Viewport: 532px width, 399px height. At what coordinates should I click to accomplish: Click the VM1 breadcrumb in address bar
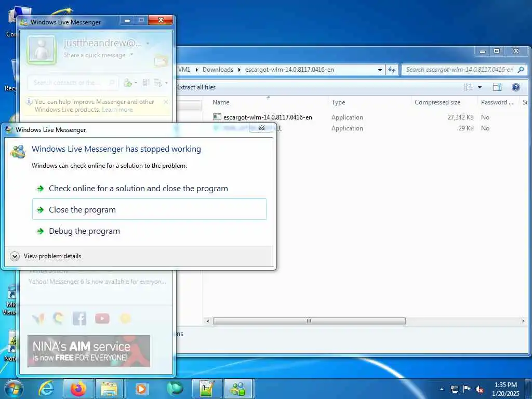pos(184,70)
